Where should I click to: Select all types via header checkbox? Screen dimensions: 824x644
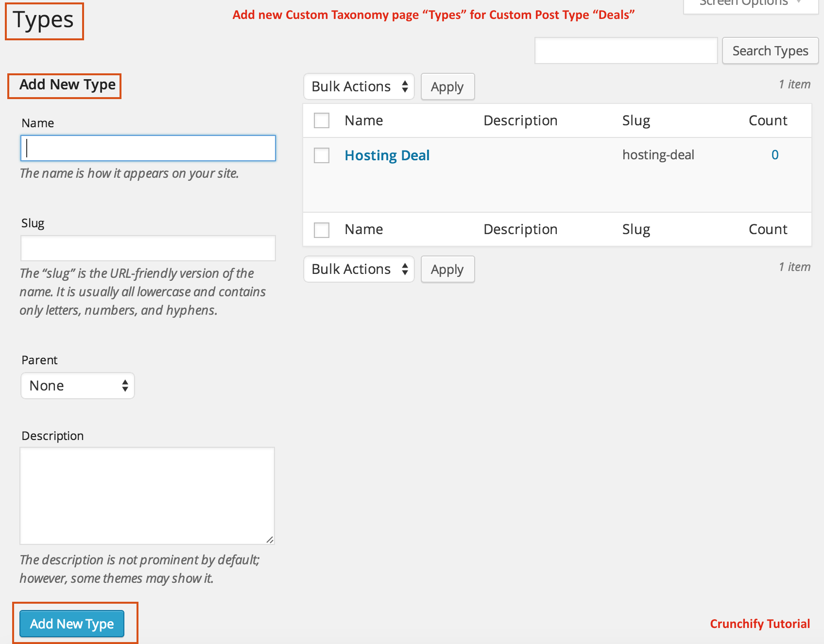pos(321,120)
